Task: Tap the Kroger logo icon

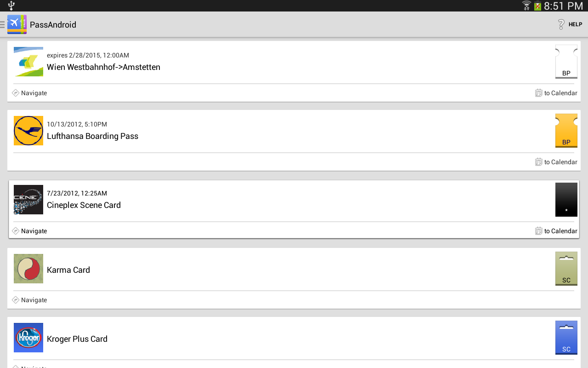Action: [28, 338]
